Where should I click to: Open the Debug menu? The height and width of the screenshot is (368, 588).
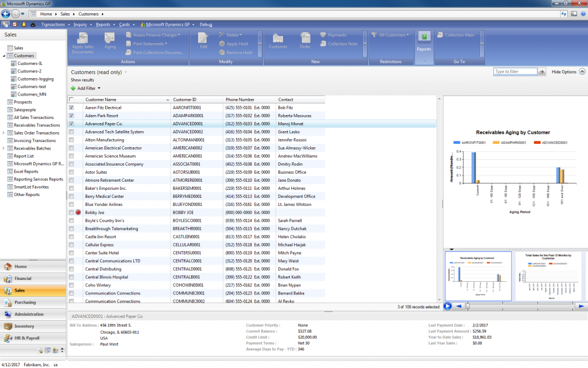(x=206, y=24)
